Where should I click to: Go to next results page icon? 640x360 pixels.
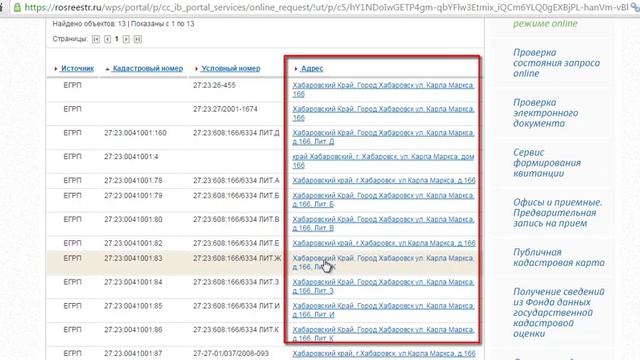click(126, 39)
